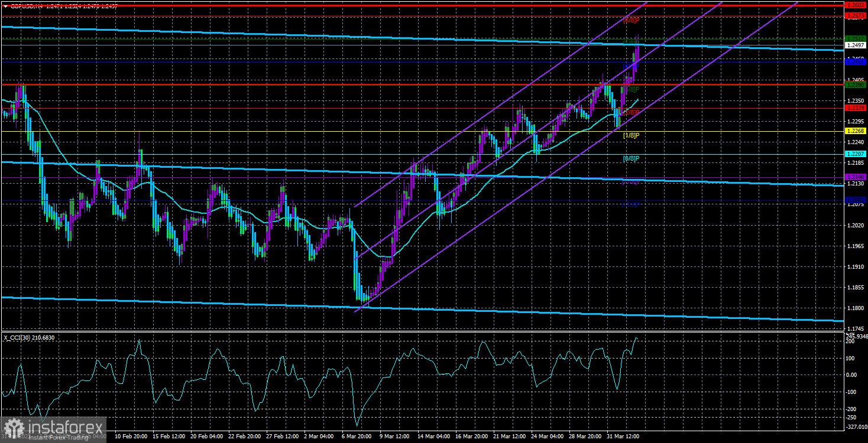The width and height of the screenshot is (868, 443).
Task: Click the 1.1745 price axis value
Action: 854,328
